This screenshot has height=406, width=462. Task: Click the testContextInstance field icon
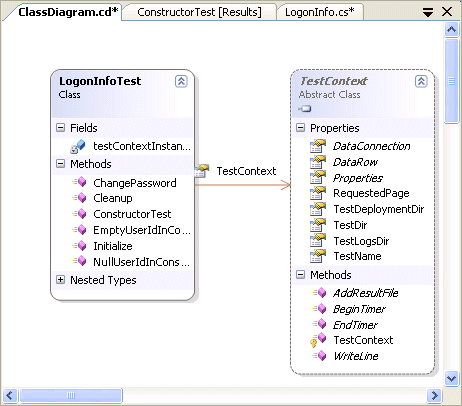tap(78, 146)
